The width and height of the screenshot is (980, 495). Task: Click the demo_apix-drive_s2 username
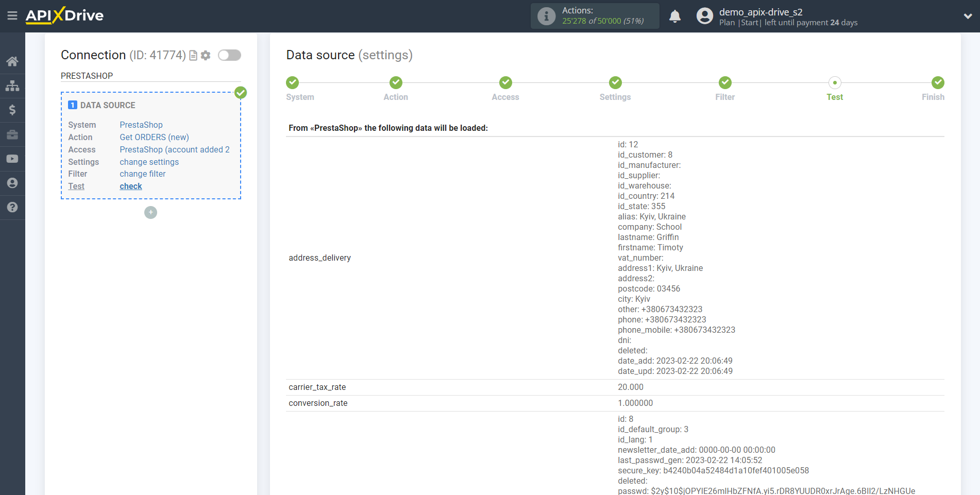[x=761, y=12]
